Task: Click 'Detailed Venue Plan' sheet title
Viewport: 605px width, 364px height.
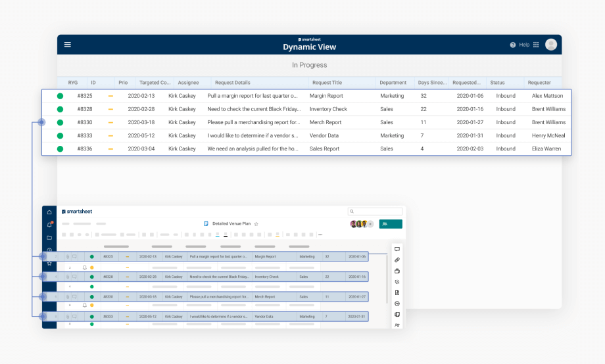Action: 231,223
